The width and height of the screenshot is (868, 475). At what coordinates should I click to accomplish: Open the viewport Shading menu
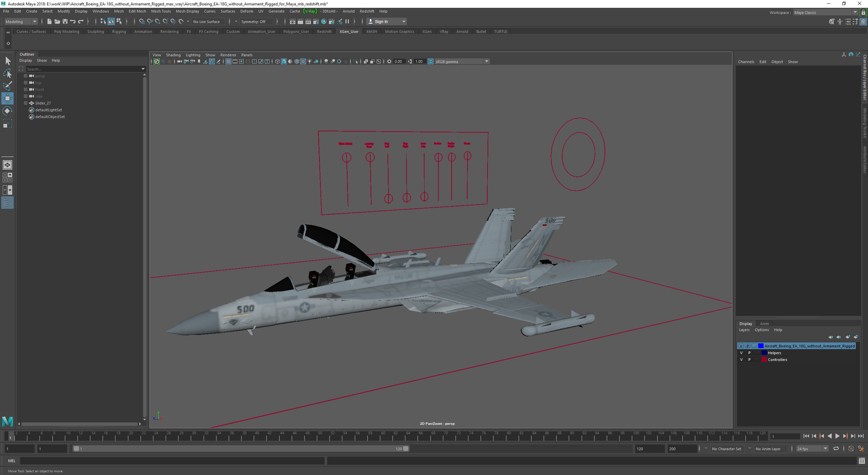click(x=173, y=55)
